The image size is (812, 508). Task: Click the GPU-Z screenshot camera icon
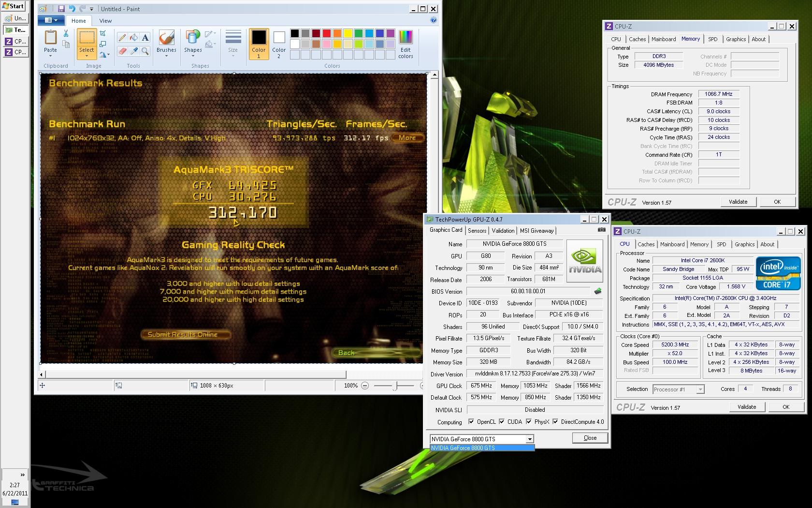pos(601,230)
